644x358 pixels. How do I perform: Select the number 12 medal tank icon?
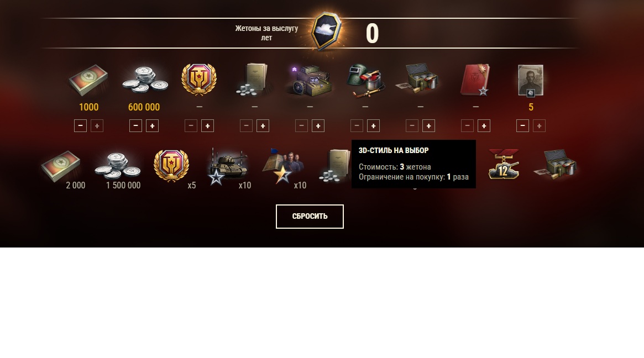point(504,164)
